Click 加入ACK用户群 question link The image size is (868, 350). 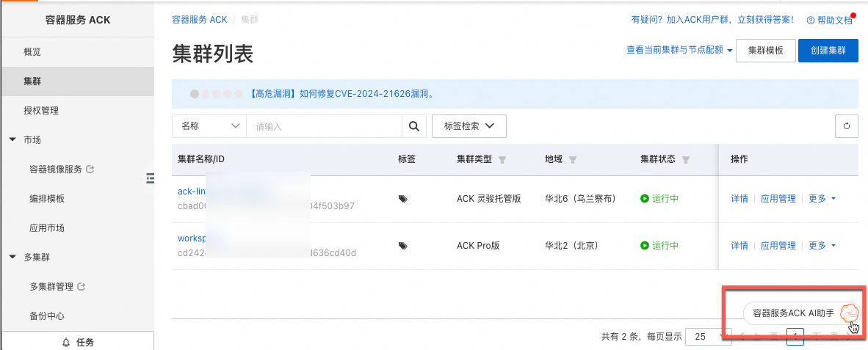point(712,20)
